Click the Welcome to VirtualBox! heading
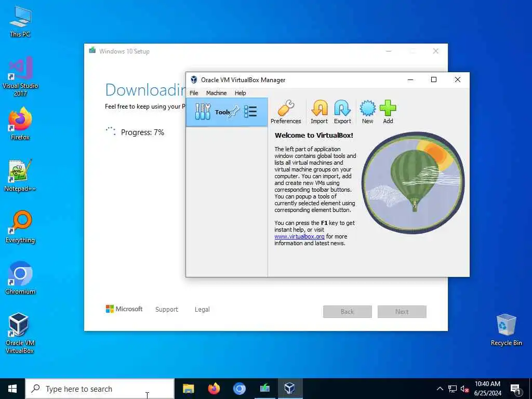 314,135
